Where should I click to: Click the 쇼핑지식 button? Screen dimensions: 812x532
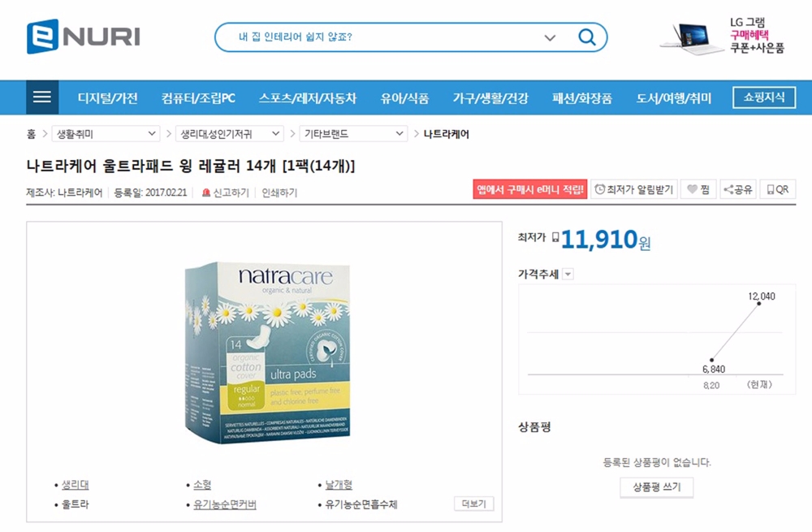tap(764, 97)
